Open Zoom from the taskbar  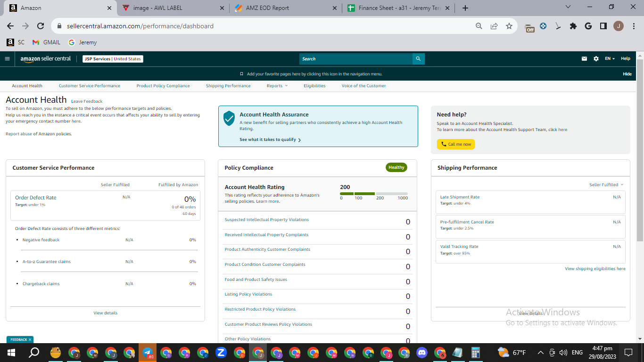tap(221, 353)
